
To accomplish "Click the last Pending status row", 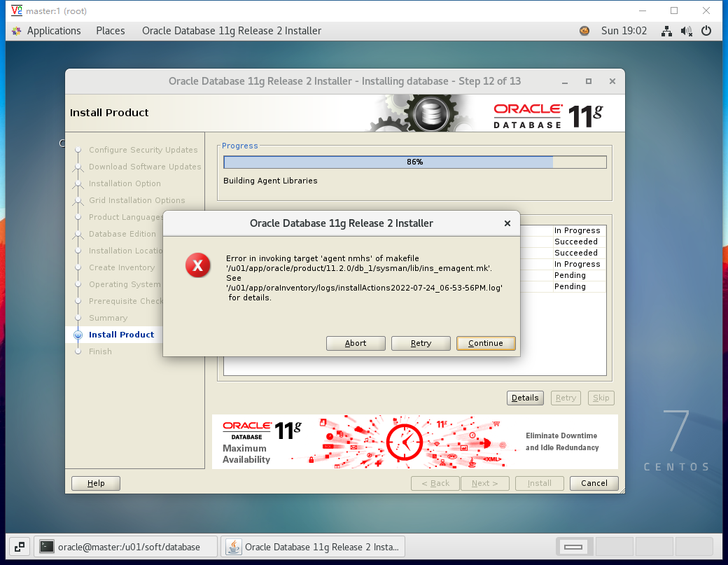I will (570, 286).
